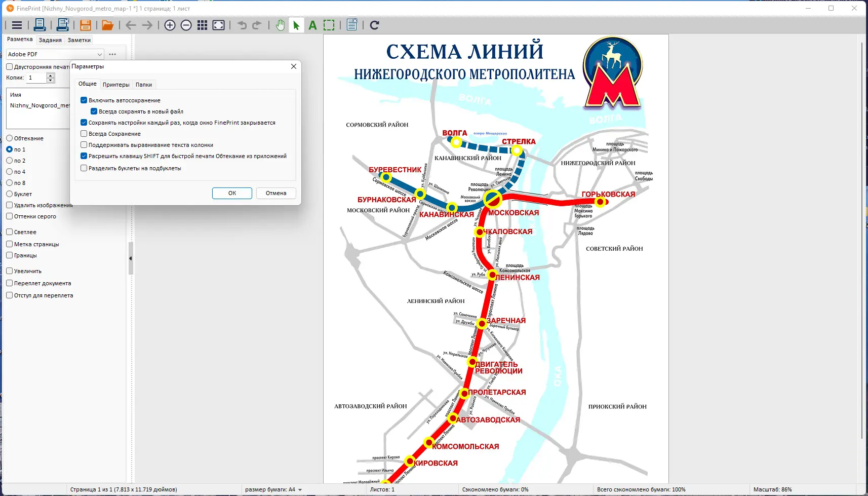Viewport: 868px width, 496px height.
Task: Undo the last action with the undo arrow
Action: [242, 25]
